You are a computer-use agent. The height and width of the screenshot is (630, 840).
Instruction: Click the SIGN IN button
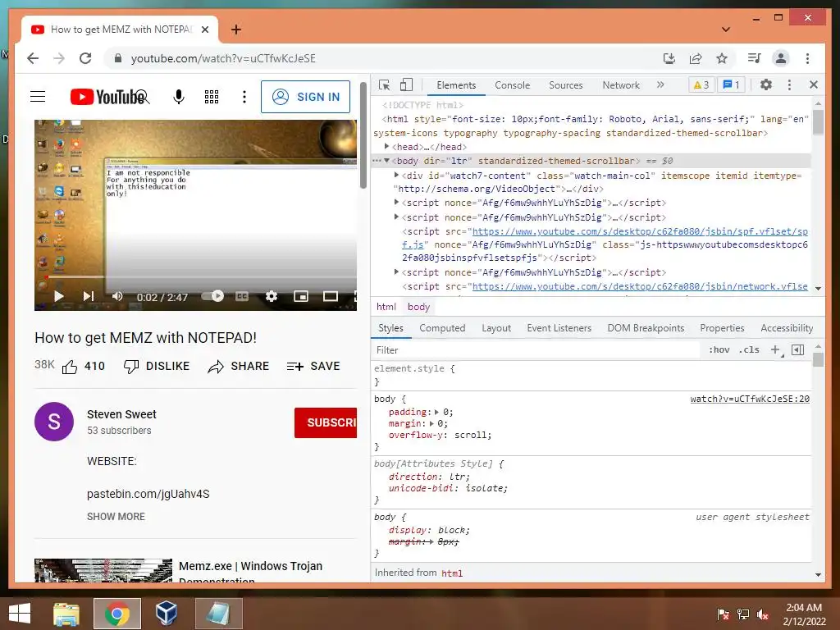(x=305, y=97)
